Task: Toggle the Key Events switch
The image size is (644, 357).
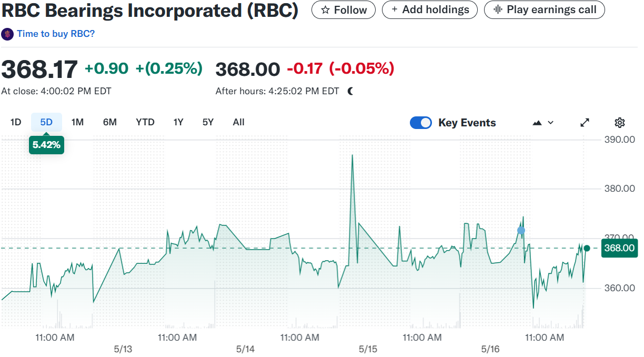Action: tap(420, 123)
